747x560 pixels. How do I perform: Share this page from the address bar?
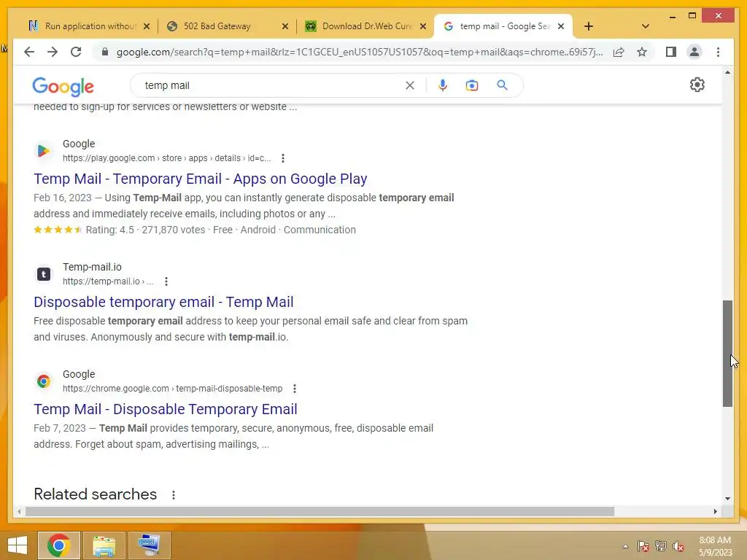(x=619, y=52)
